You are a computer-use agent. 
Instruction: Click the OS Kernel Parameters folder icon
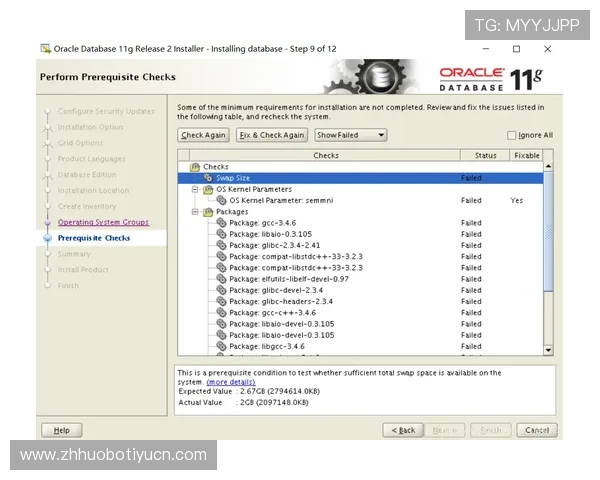point(208,189)
